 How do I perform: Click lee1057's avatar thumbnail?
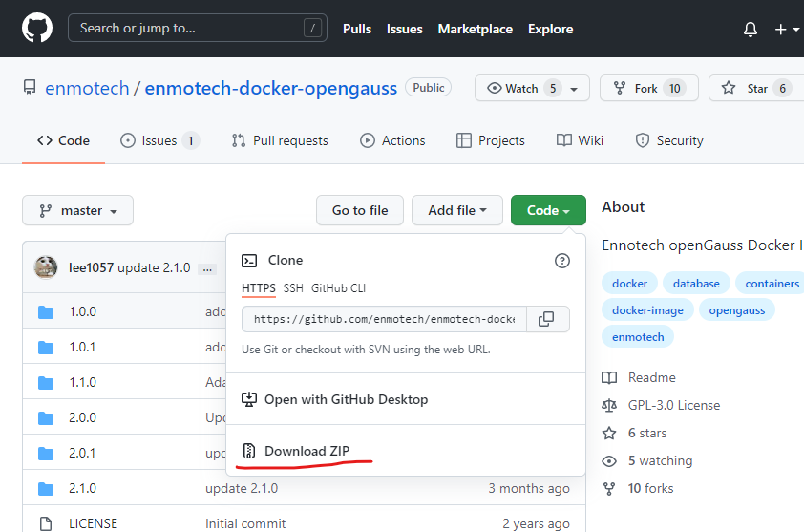pos(46,267)
